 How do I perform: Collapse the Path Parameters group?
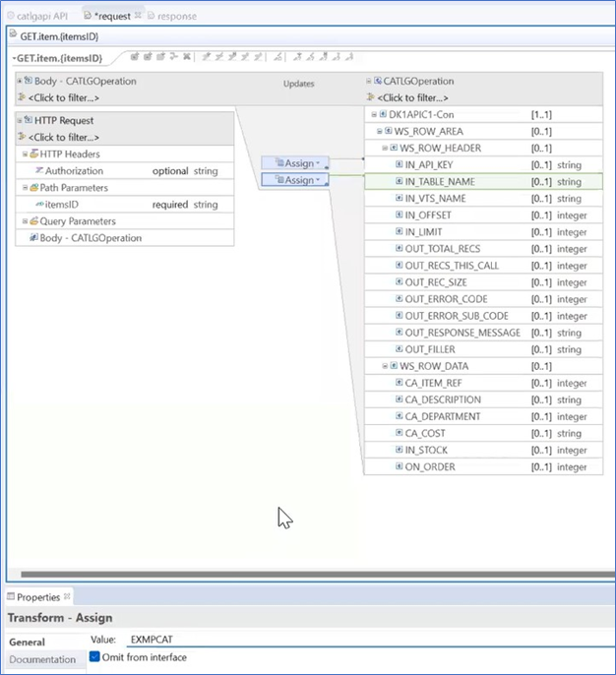(25, 187)
